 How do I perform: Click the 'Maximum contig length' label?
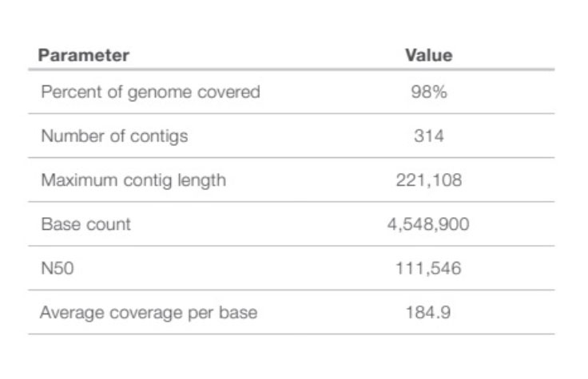[133, 180]
